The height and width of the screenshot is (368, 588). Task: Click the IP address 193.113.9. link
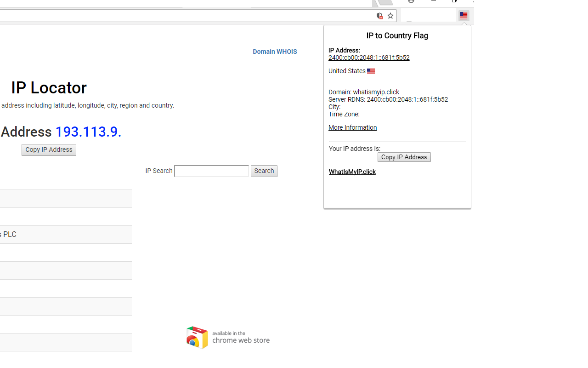[x=88, y=132]
